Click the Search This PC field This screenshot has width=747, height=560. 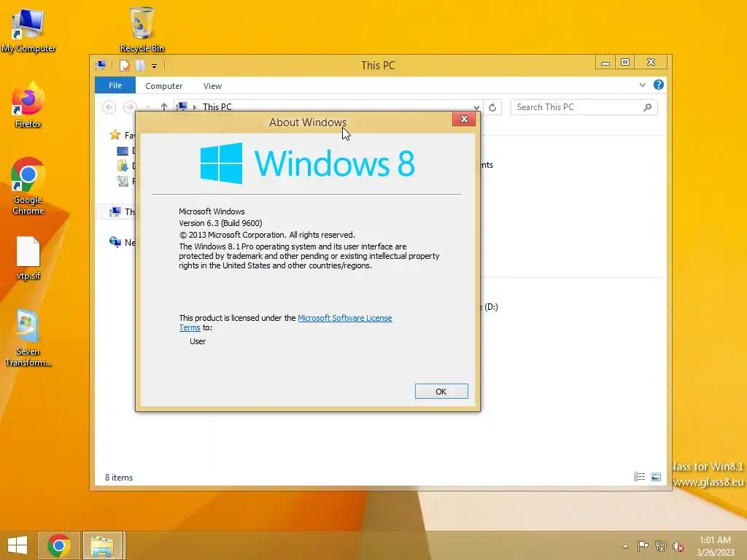(584, 107)
